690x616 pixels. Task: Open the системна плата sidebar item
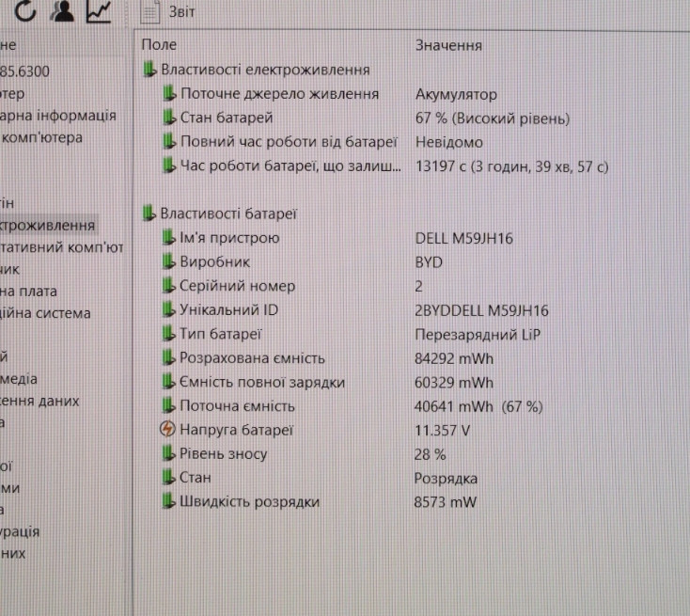click(28, 291)
